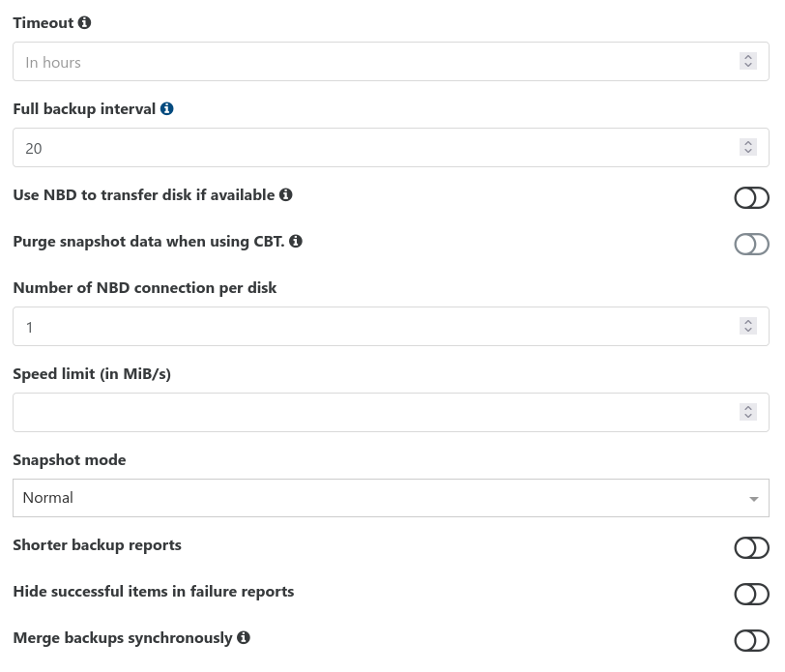Turn on Merge backups synchronously switch
The height and width of the screenshot is (672, 785).
click(751, 640)
